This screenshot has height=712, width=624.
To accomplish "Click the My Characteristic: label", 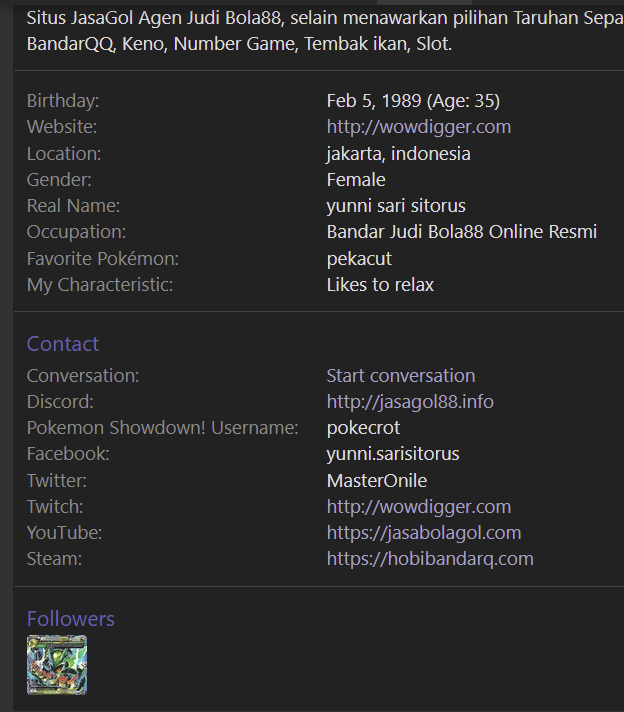I will click(100, 285).
